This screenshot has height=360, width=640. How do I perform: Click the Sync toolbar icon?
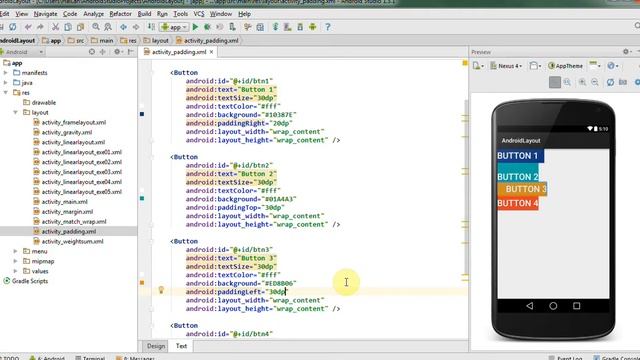tap(13, 27)
